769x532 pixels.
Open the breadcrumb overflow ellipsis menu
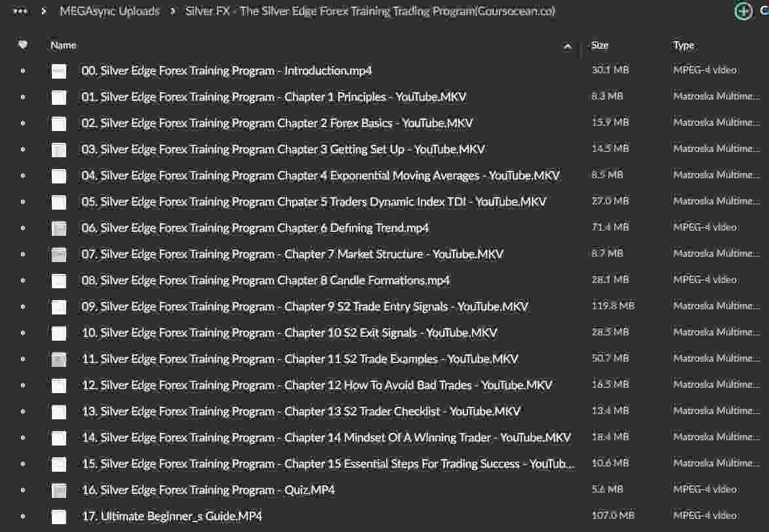(x=20, y=11)
